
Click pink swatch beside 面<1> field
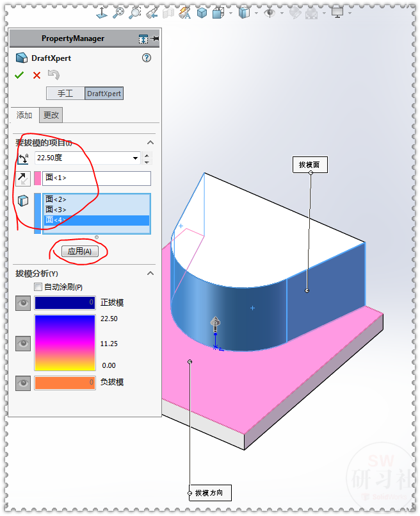tap(38, 178)
